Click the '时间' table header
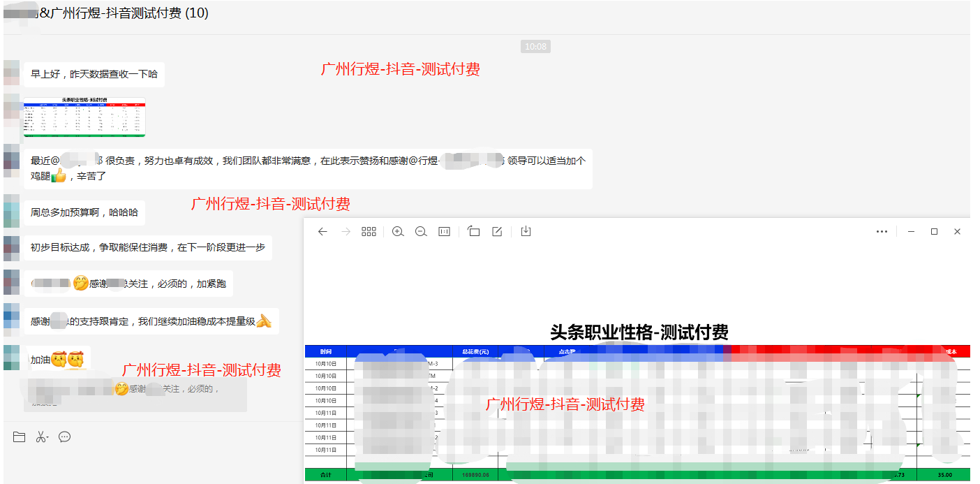This screenshot has width=980, height=484. 326,351
